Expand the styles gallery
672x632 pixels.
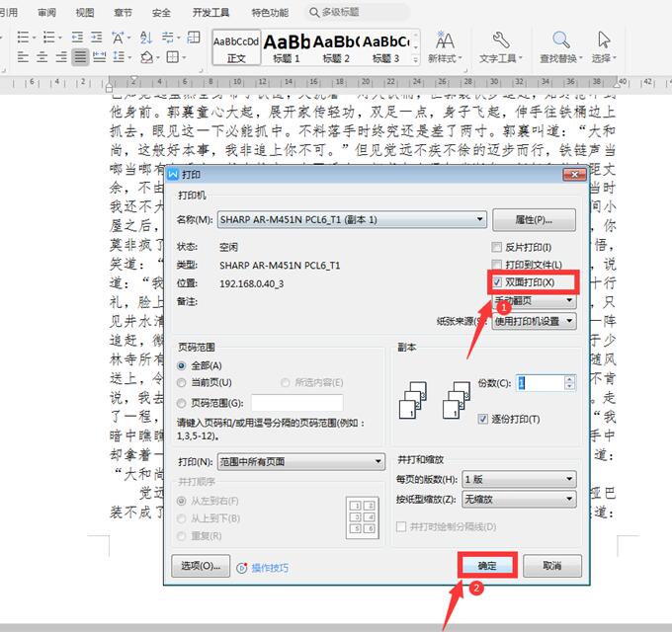[415, 60]
